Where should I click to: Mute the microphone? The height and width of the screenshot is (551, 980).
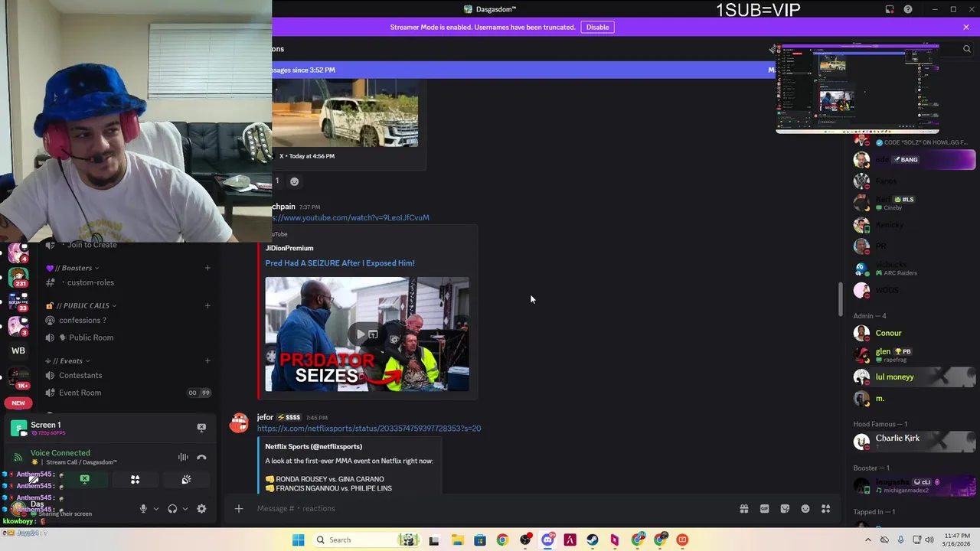(143, 509)
